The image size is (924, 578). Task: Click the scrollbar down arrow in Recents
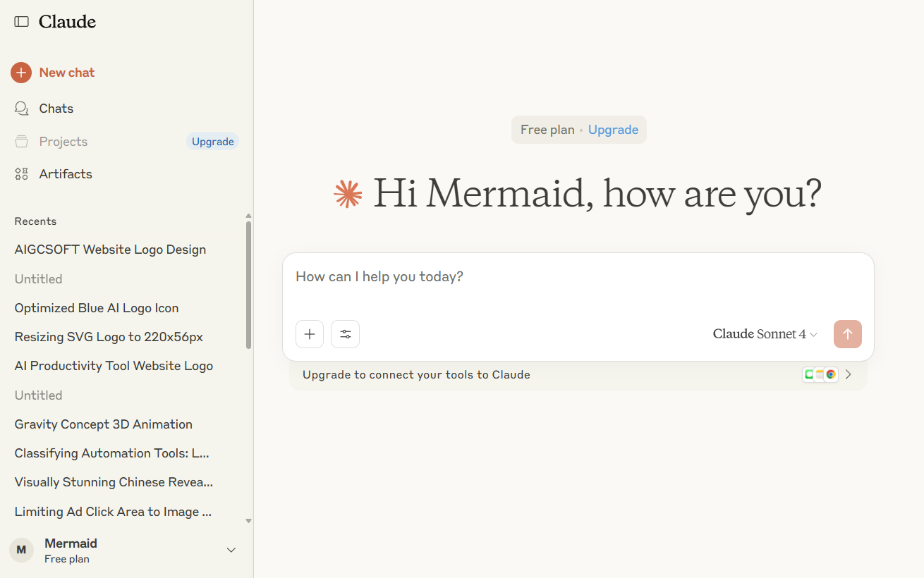[248, 521]
